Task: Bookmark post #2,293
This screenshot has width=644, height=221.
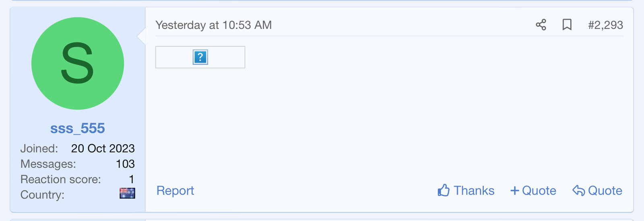Action: (x=567, y=25)
